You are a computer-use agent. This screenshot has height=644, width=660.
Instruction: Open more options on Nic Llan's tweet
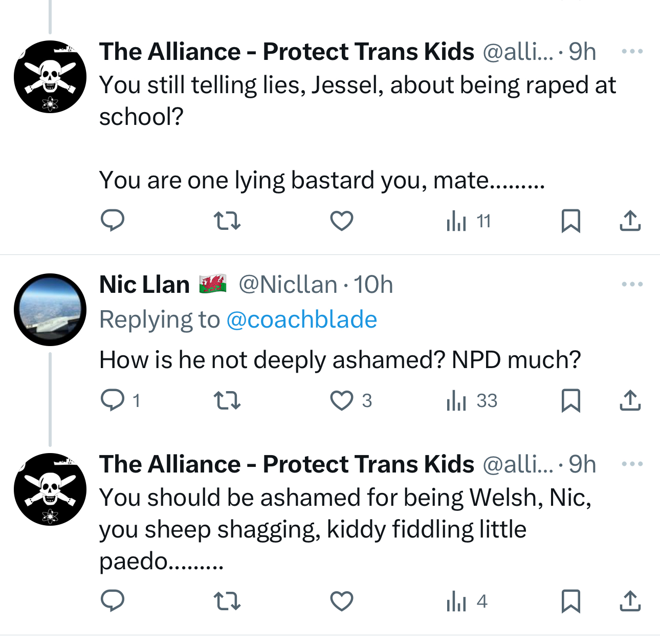point(632,285)
